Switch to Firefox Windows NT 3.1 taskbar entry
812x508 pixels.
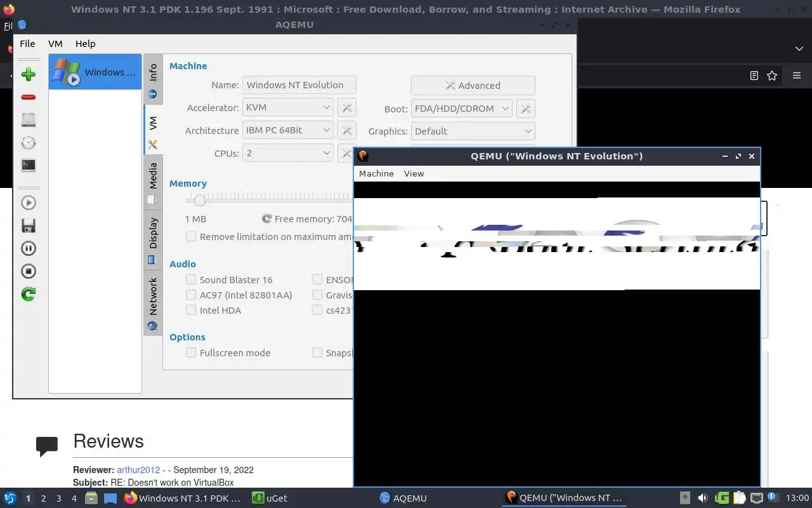point(184,498)
